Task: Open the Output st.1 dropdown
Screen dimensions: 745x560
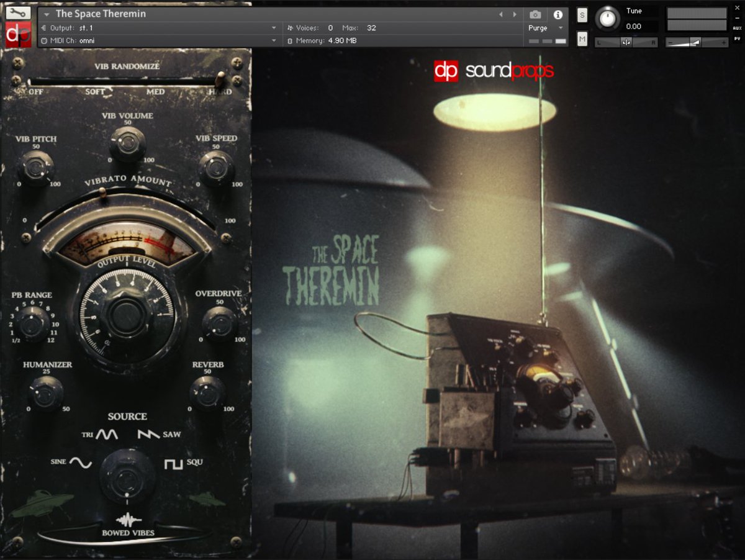Action: click(158, 28)
